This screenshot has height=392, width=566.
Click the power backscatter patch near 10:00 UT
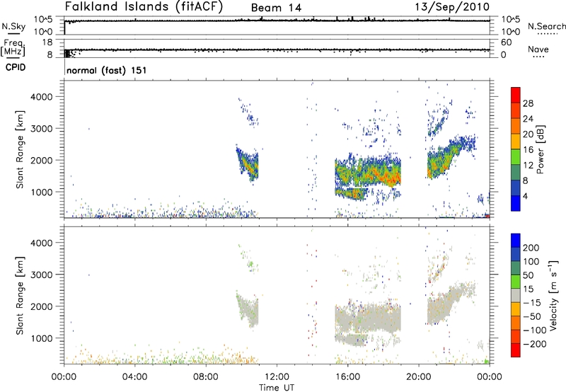(248, 164)
